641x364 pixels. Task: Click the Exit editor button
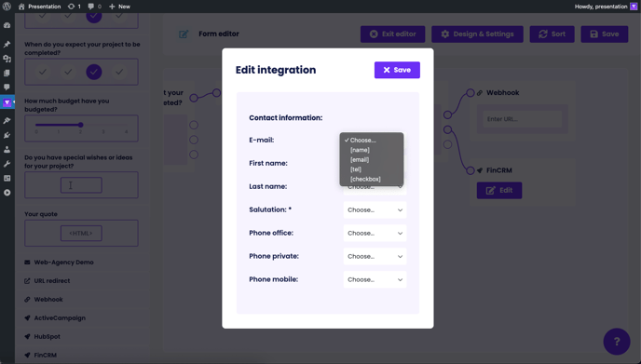tap(392, 34)
